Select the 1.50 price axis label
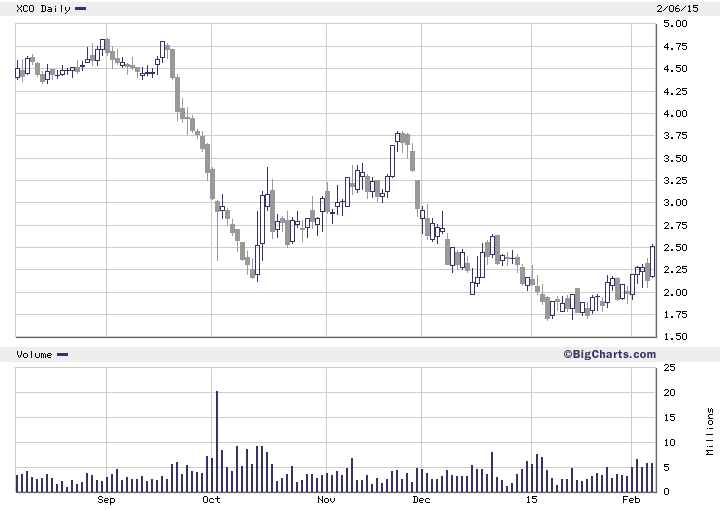 click(x=675, y=336)
